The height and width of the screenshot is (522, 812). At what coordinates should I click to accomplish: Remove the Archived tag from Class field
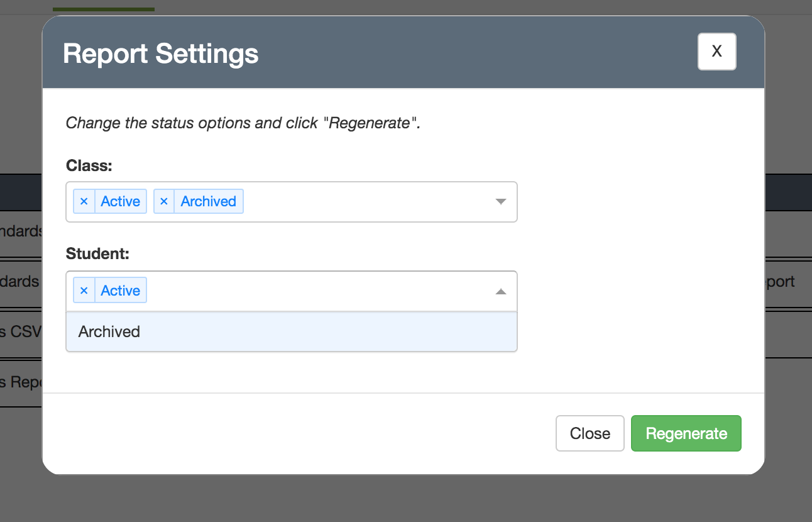[x=164, y=202]
